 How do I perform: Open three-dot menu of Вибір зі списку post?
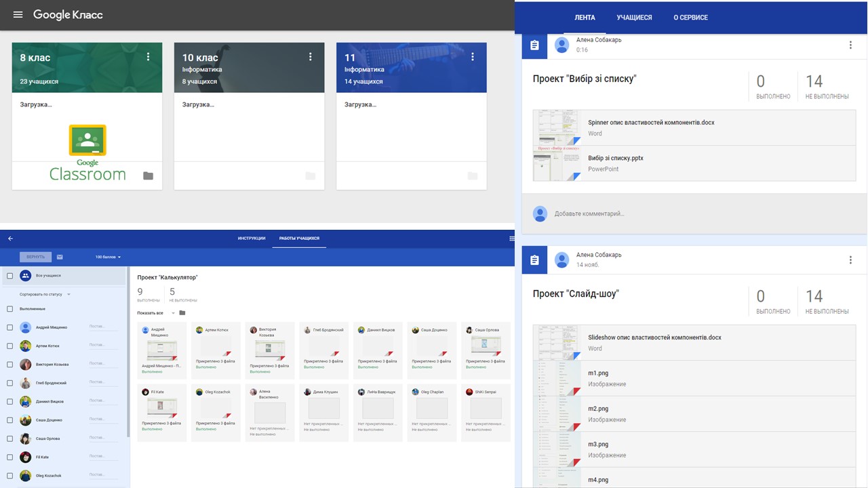coord(850,45)
